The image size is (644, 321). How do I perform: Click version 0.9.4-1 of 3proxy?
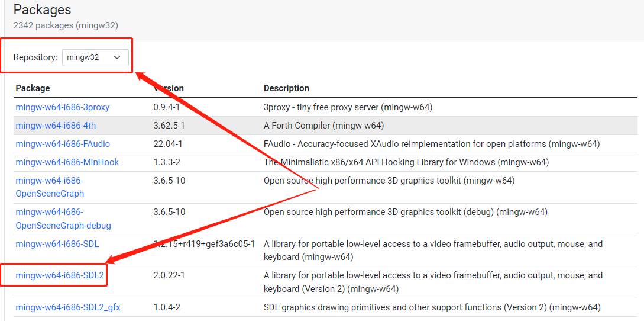click(167, 107)
